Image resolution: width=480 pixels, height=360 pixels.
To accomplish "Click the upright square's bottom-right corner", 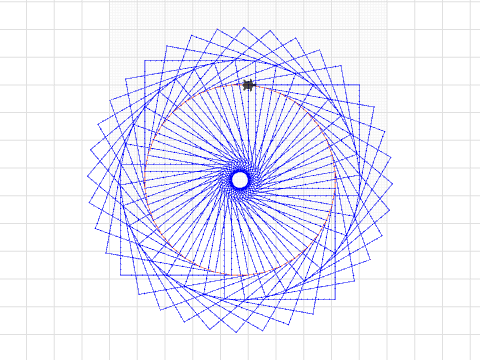I will tap(335, 299).
